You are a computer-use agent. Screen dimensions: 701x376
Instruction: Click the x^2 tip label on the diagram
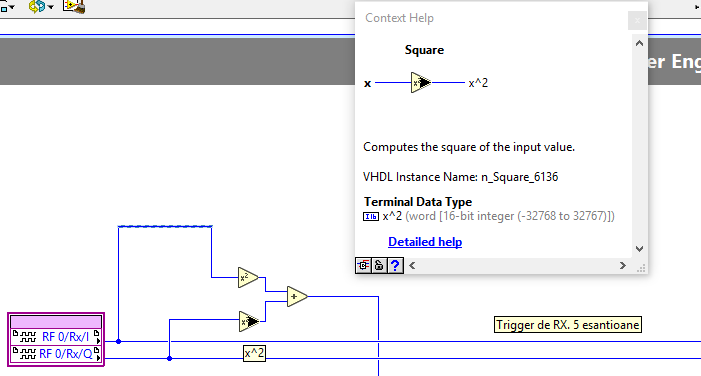click(254, 353)
